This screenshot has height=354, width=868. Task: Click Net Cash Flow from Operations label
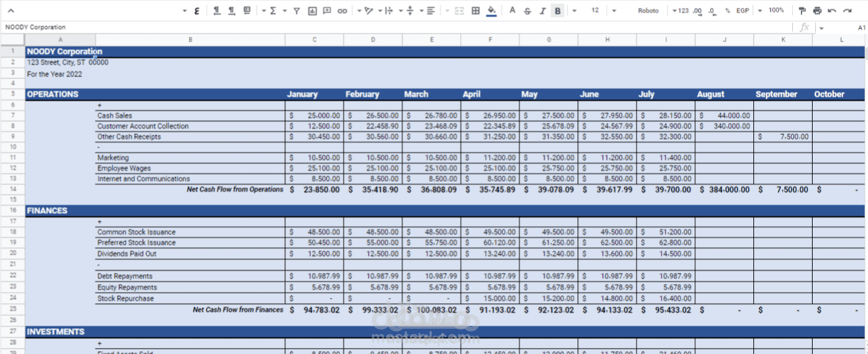click(x=235, y=189)
